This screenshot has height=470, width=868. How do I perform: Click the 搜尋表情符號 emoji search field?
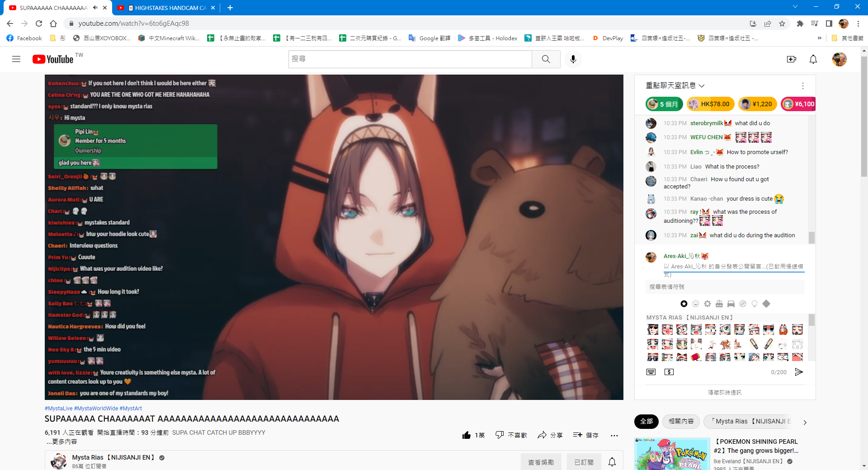[x=725, y=287]
